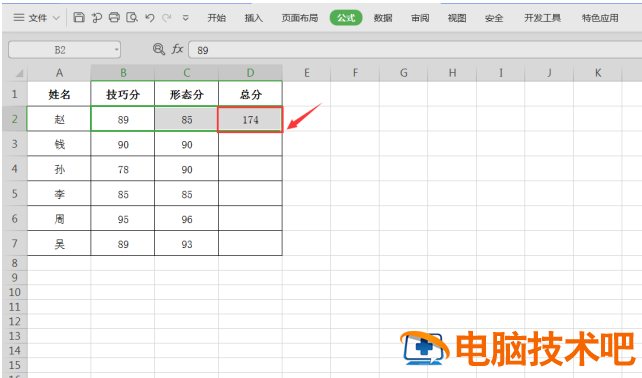Switch to the 数据 tab
The image size is (642, 378).
click(x=383, y=18)
